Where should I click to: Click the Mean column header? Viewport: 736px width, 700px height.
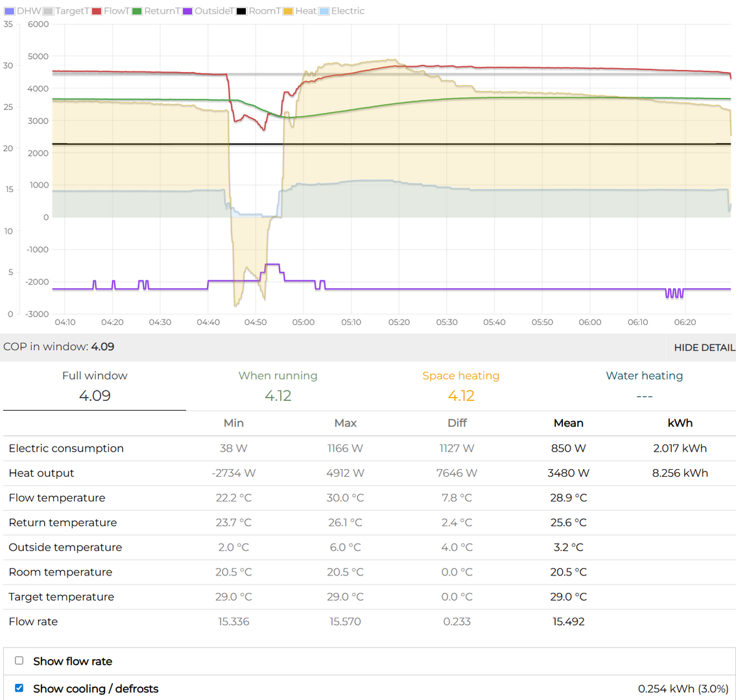pyautogui.click(x=568, y=423)
